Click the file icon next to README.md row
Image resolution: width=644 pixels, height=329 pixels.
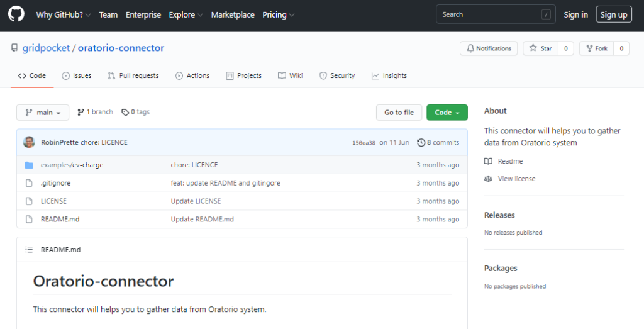pos(29,220)
